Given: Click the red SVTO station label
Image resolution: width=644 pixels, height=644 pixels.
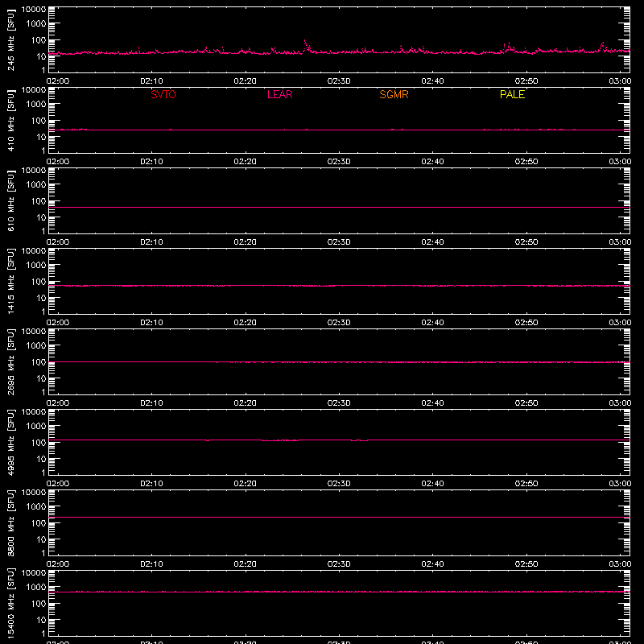Looking at the screenshot, I should pyautogui.click(x=163, y=94).
